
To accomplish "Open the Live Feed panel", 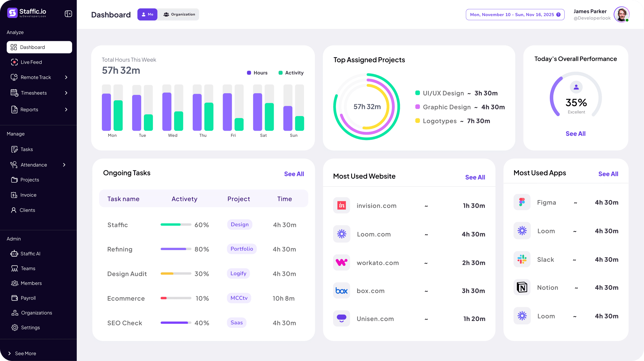I will (31, 62).
